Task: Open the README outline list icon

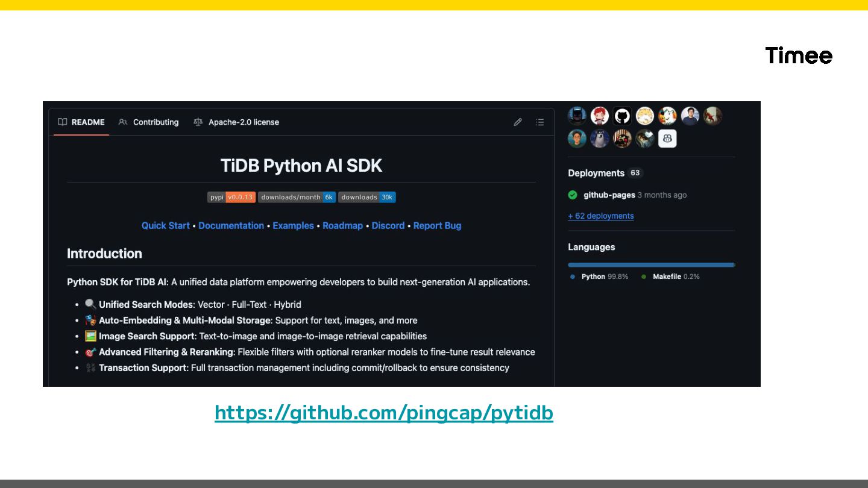Action: click(539, 122)
